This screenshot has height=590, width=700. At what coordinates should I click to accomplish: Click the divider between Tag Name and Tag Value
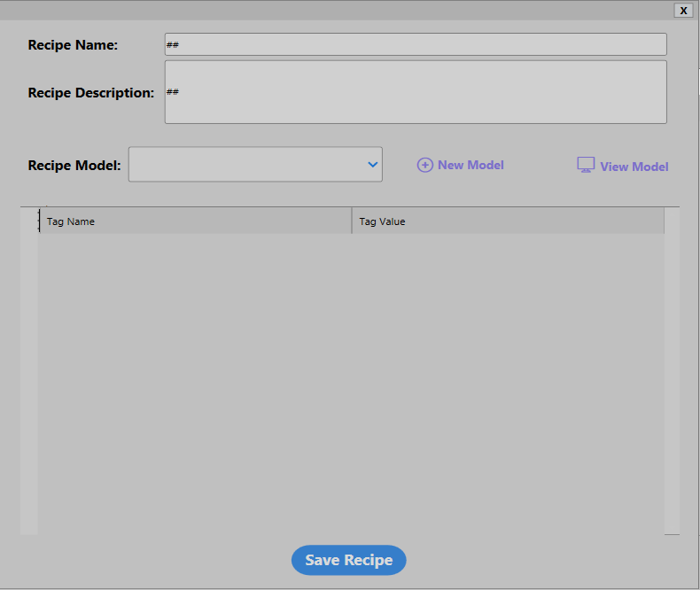coord(352,221)
